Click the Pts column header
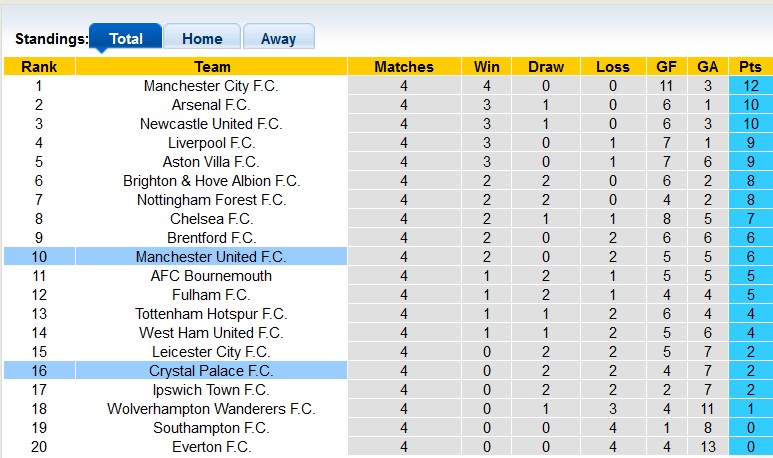Viewport: 773px width, 458px height. click(749, 67)
